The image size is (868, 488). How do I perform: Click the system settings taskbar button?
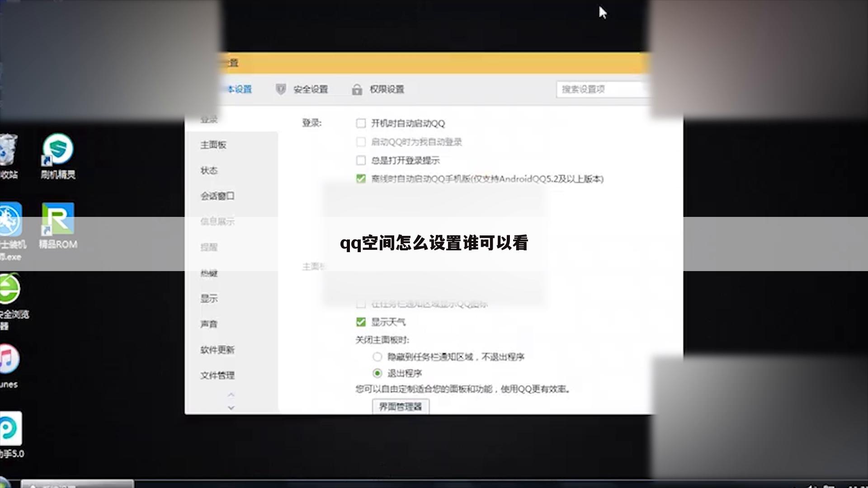tap(77, 484)
